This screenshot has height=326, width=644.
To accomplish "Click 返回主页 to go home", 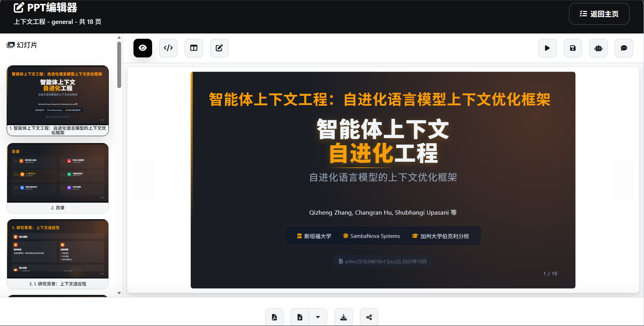I will 599,14.
